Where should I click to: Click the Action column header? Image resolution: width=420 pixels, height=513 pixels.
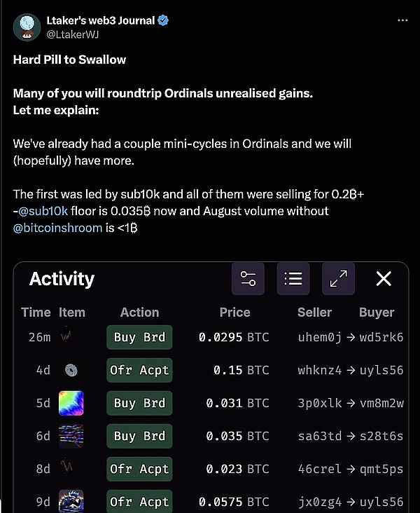pos(139,313)
